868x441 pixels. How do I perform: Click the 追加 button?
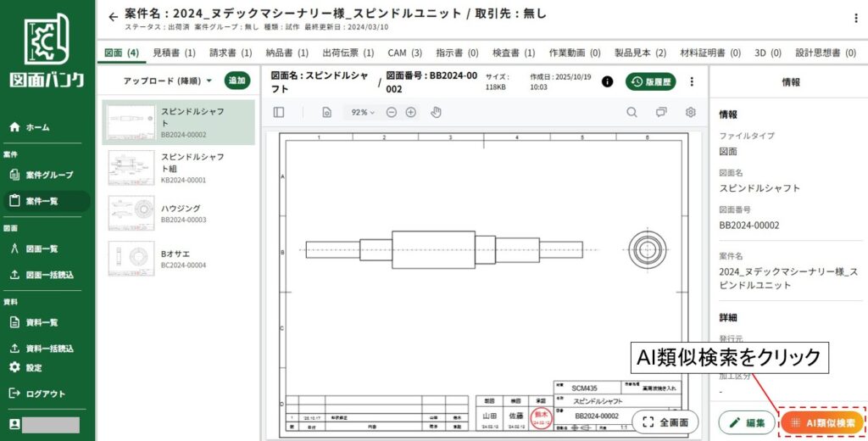pyautogui.click(x=237, y=81)
